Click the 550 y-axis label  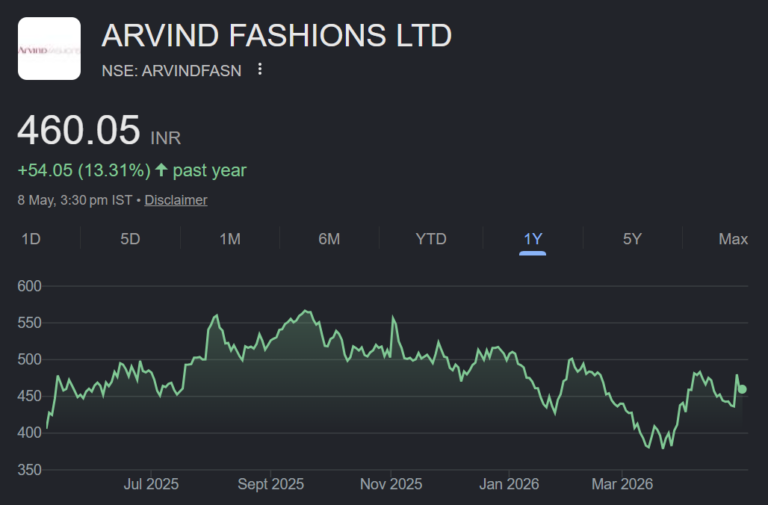coord(29,323)
